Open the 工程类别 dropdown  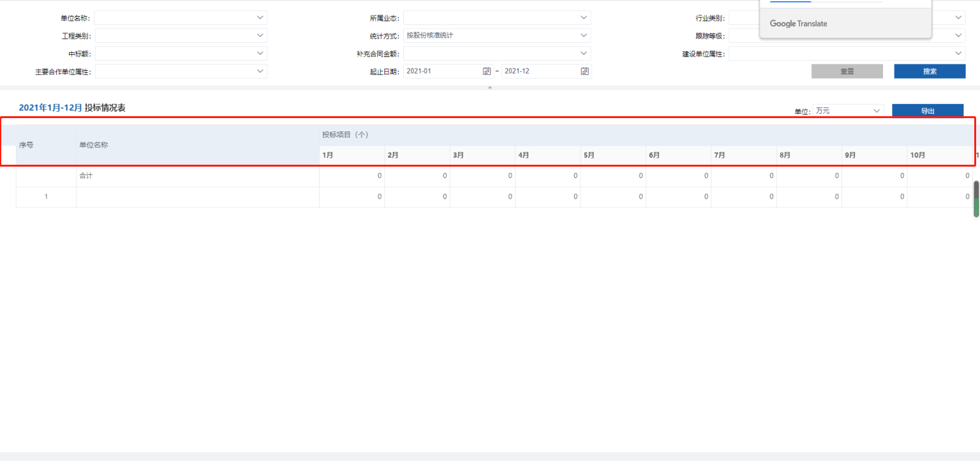pos(181,36)
